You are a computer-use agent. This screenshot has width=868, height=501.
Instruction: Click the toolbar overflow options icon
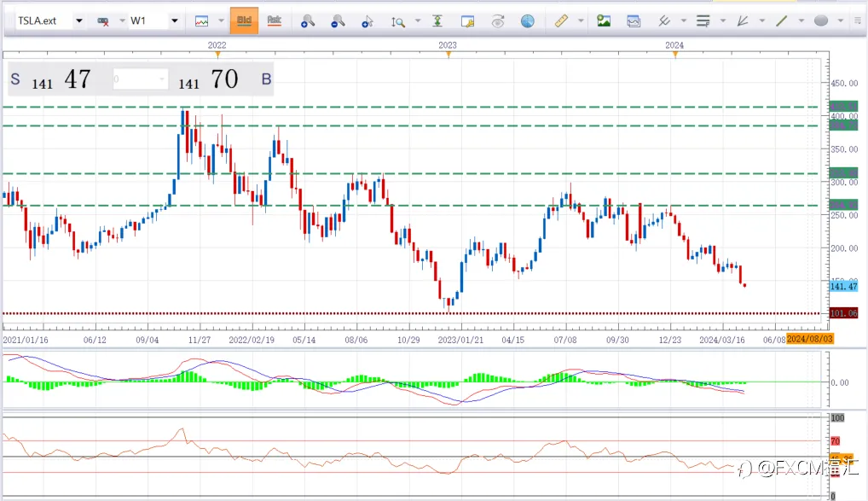pos(858,21)
